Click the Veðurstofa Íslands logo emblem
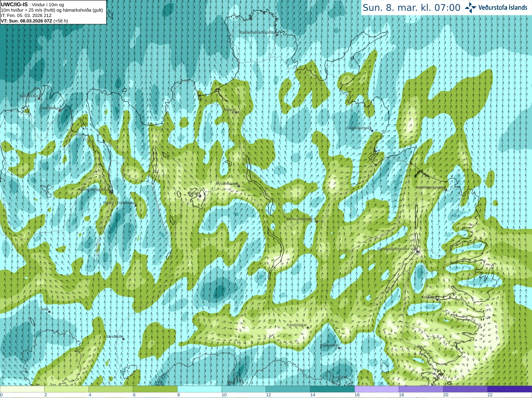Image resolution: width=532 pixels, height=398 pixels. click(x=470, y=7)
